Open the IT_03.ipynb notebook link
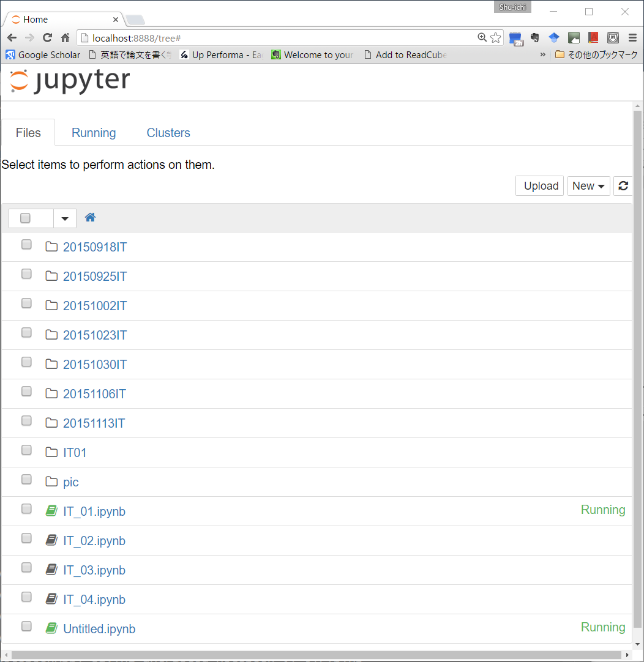 tap(94, 570)
